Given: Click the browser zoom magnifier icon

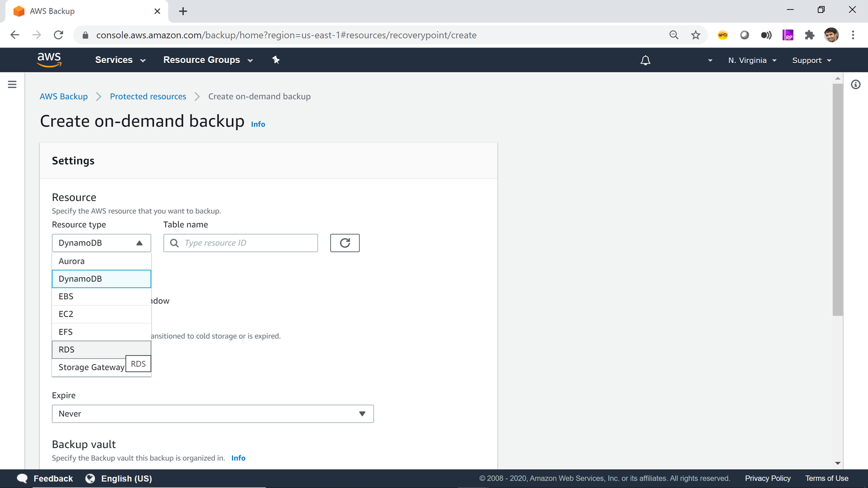Looking at the screenshot, I should [674, 35].
